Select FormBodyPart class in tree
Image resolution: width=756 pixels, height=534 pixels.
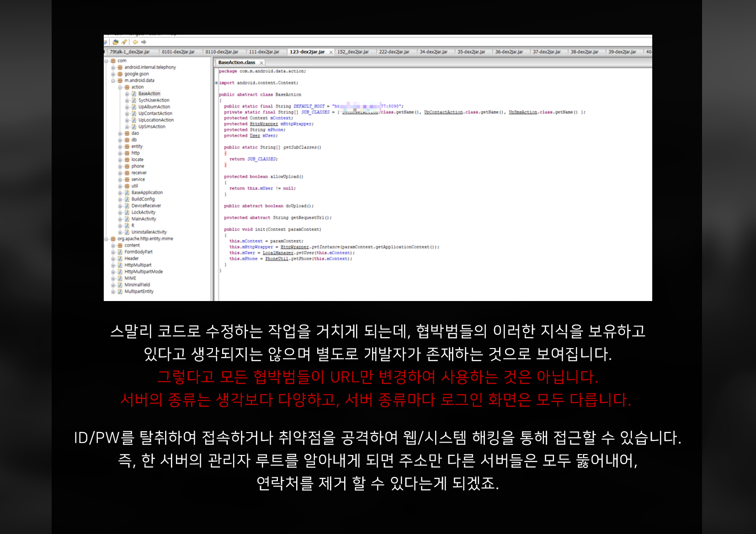click(x=139, y=252)
